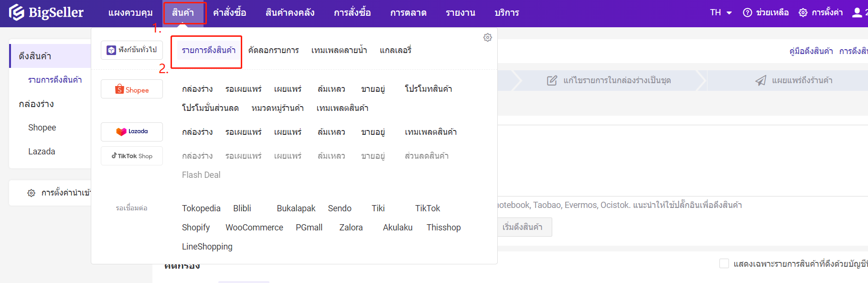Image resolution: width=868 pixels, height=283 pixels.
Task: Open กล่องร่าง in the Shopee menu row
Action: [x=197, y=89]
